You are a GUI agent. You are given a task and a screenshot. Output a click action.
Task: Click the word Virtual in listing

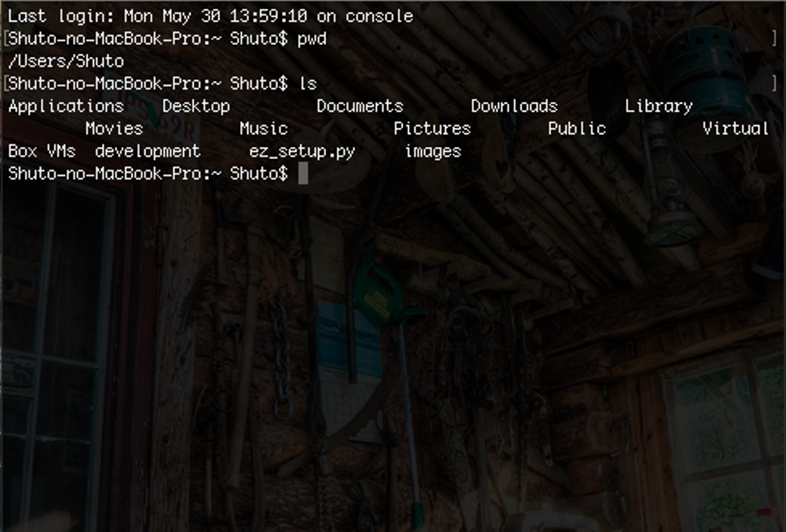pos(736,128)
